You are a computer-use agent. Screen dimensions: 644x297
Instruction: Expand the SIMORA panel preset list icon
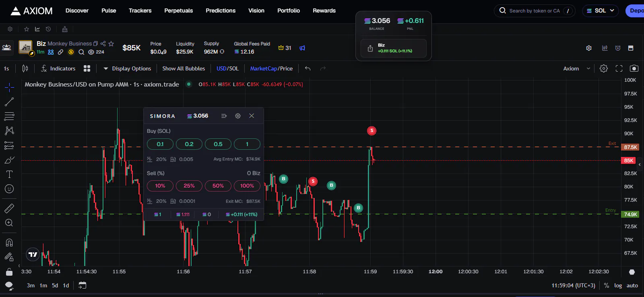pyautogui.click(x=224, y=116)
